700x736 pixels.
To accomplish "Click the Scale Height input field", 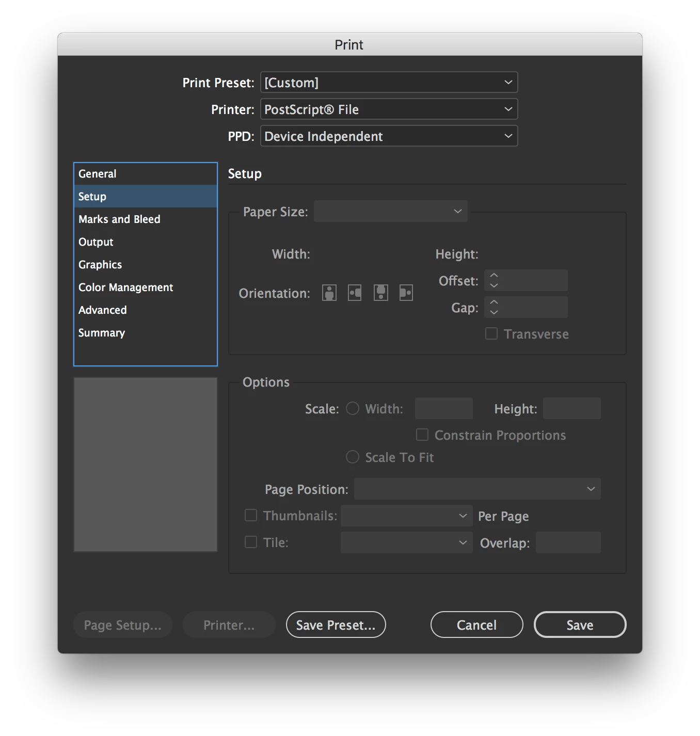I will (572, 408).
